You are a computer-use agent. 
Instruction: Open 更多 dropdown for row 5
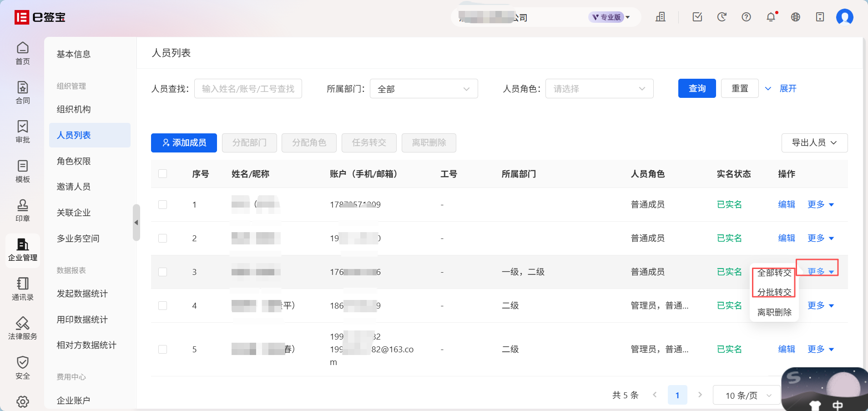point(821,349)
